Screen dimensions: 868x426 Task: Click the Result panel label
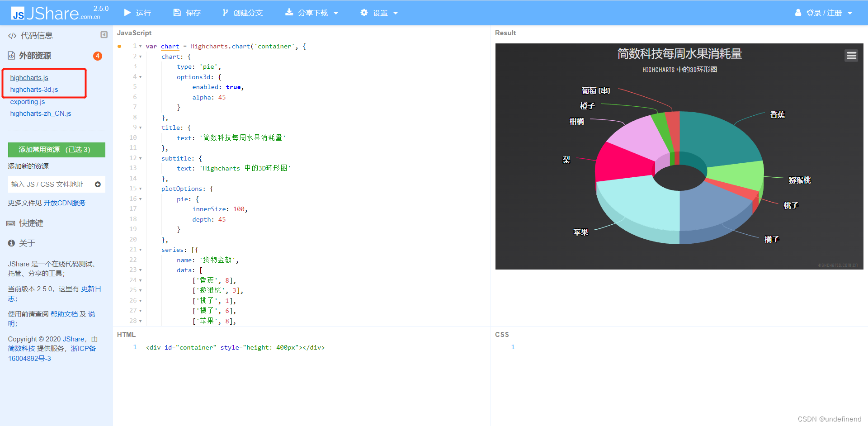pyautogui.click(x=505, y=33)
